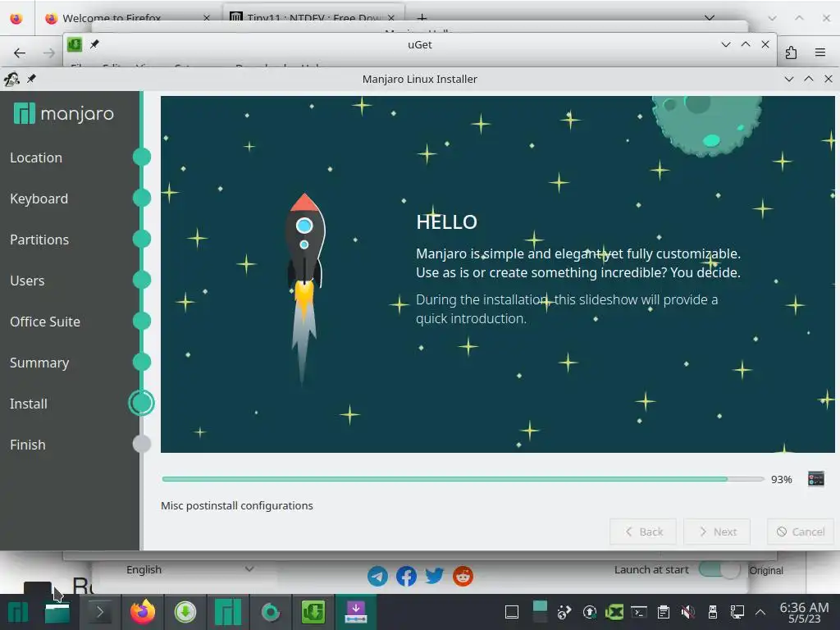Viewport: 840px width, 630px height.
Task: Open the Reddit link in Manjaro Hello
Action: tap(463, 576)
